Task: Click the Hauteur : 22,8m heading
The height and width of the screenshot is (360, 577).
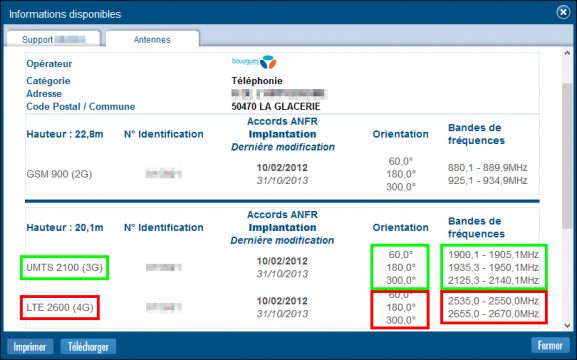Action: point(65,134)
